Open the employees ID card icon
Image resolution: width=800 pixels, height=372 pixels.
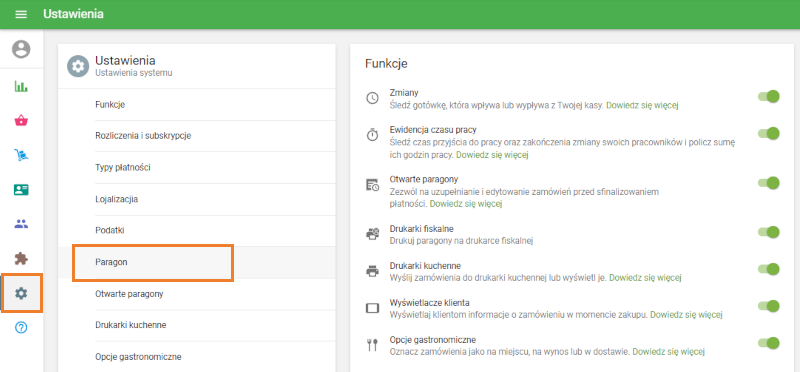21,190
